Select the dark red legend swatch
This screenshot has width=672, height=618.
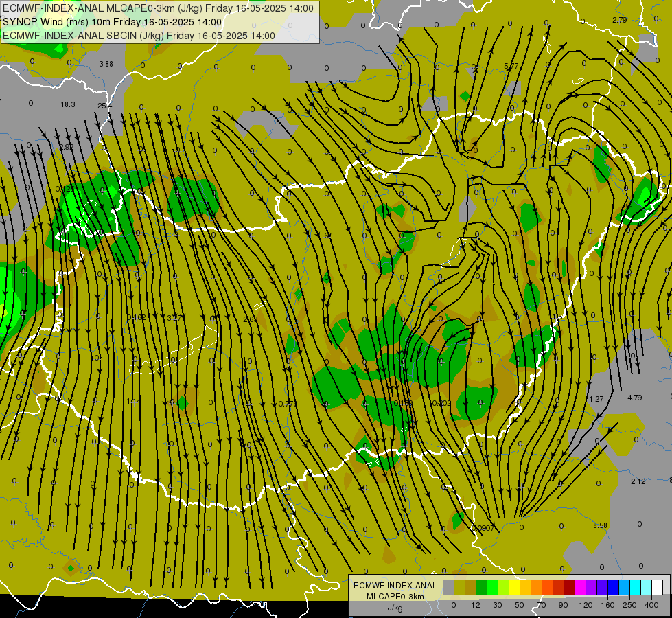(570, 587)
